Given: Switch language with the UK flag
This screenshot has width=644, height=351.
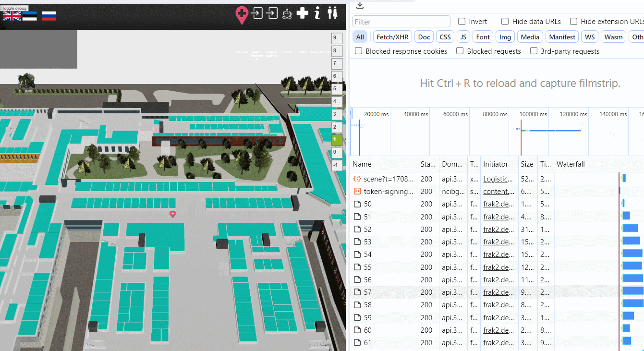Looking at the screenshot, I should pyautogui.click(x=12, y=16).
